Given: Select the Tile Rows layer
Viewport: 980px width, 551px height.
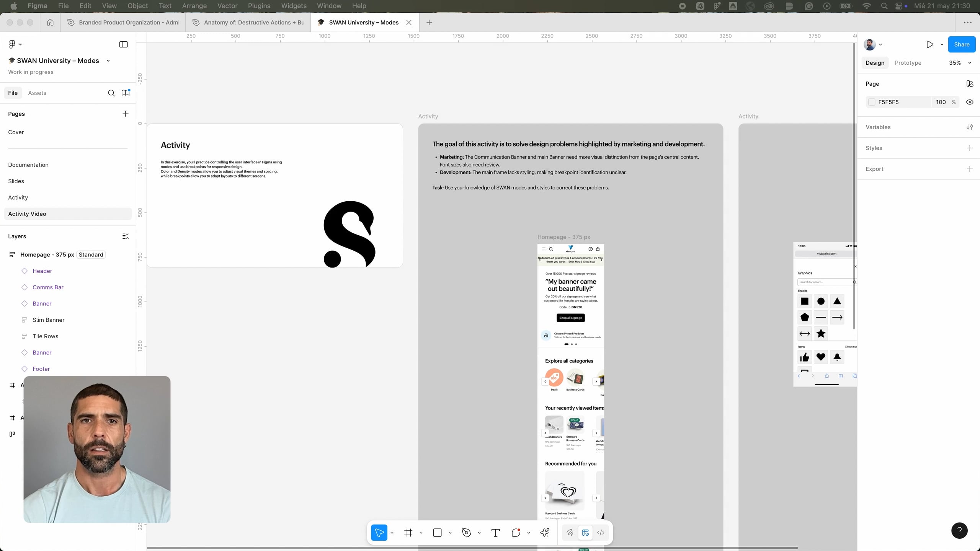Looking at the screenshot, I should click(45, 336).
